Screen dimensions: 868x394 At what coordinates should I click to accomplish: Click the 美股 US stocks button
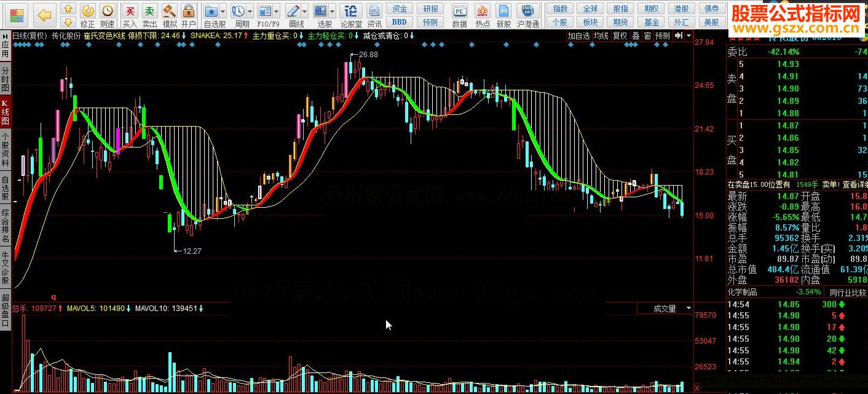pos(711,22)
